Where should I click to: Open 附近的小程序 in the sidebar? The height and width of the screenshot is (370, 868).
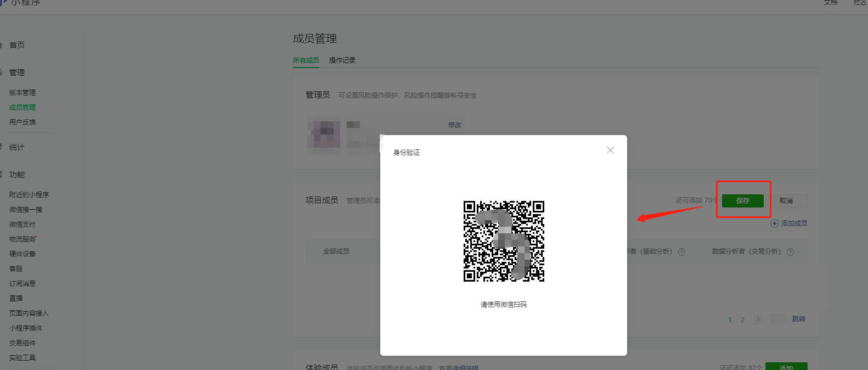(29, 194)
